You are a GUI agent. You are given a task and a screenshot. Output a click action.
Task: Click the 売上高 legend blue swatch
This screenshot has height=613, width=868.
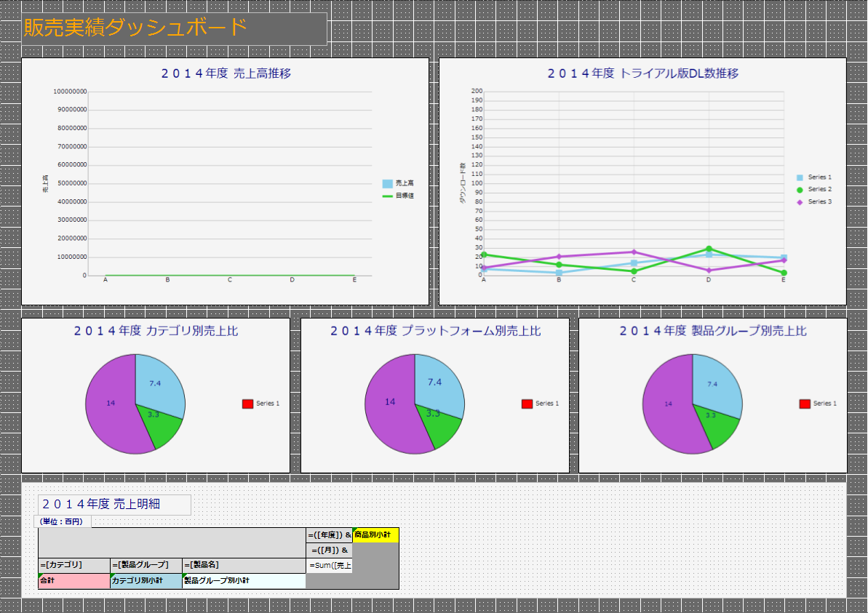(x=388, y=184)
